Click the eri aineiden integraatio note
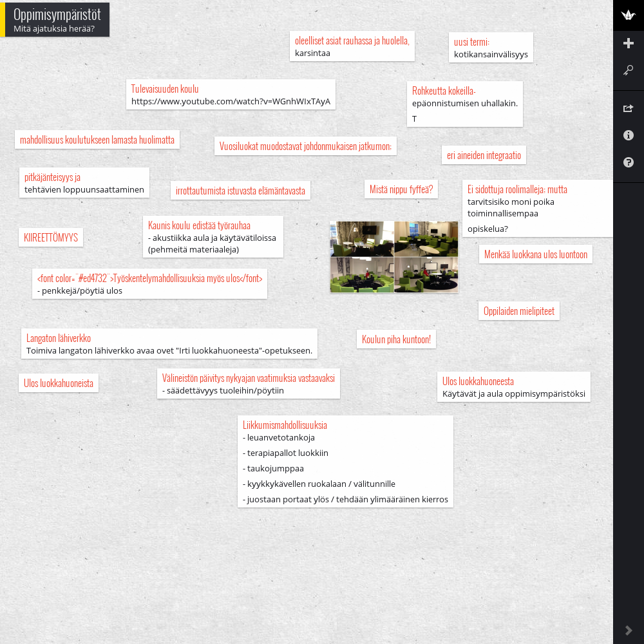644x644 pixels. click(x=484, y=155)
